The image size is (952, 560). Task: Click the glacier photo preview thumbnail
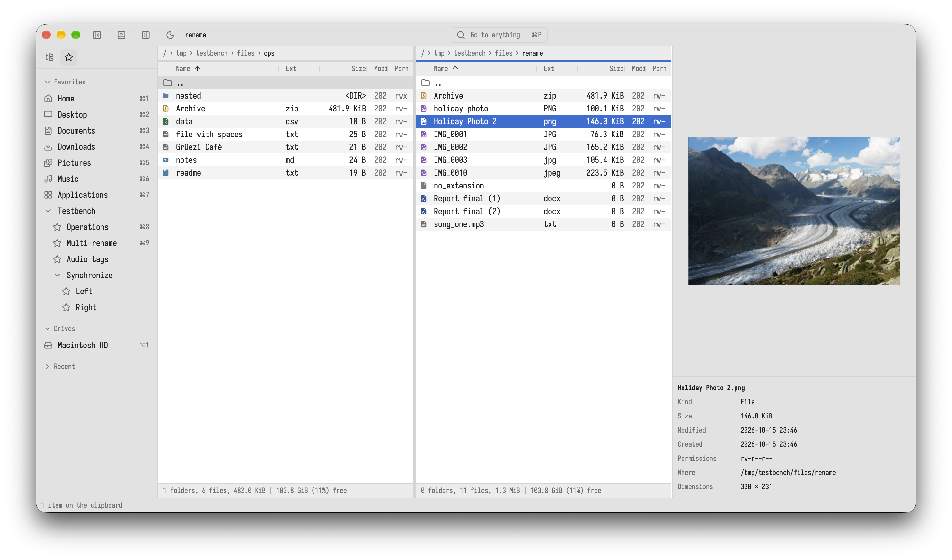click(794, 211)
